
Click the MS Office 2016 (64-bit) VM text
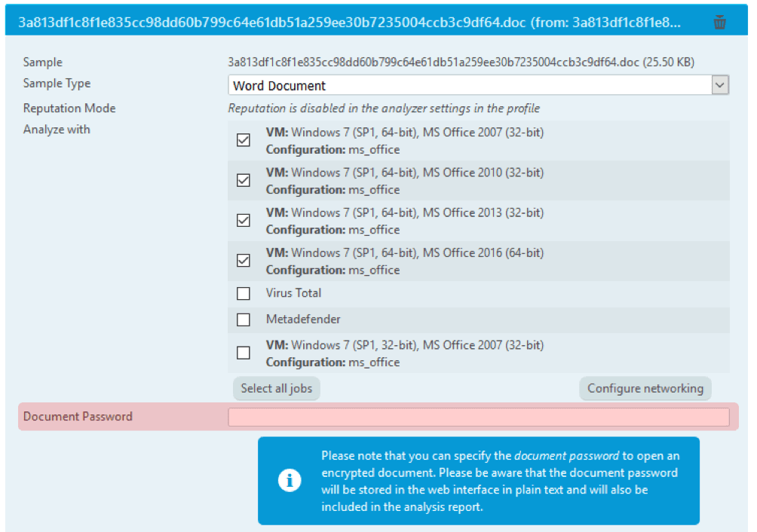[x=405, y=252]
